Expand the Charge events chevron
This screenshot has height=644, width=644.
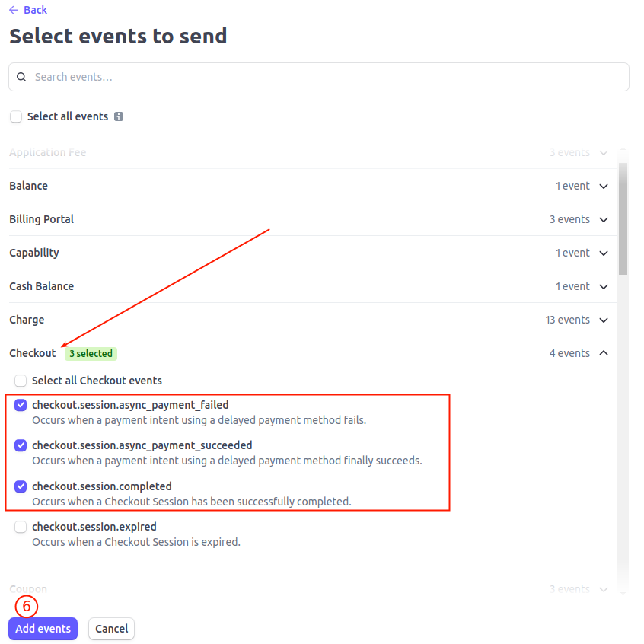(604, 320)
